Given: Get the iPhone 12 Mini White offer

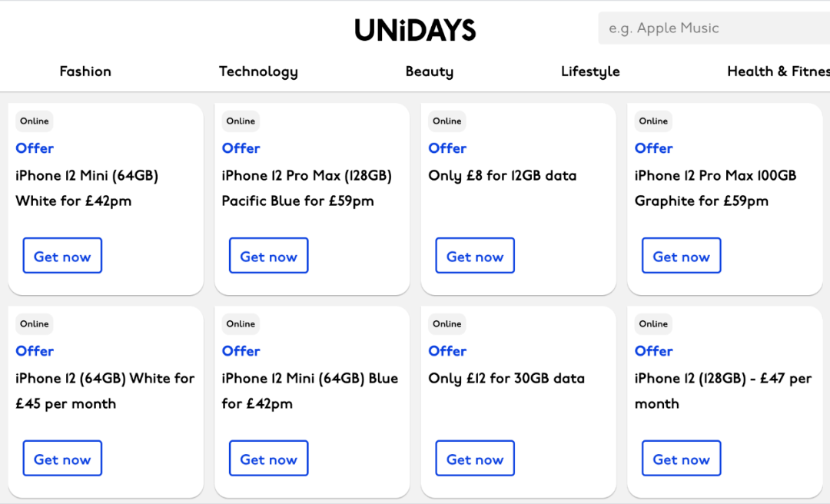Looking at the screenshot, I should pos(62,256).
